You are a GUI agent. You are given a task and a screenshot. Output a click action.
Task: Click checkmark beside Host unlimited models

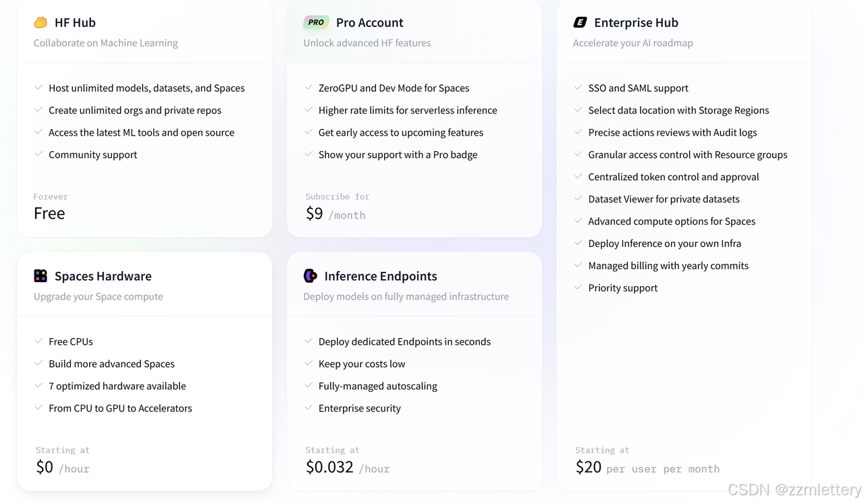(x=38, y=88)
